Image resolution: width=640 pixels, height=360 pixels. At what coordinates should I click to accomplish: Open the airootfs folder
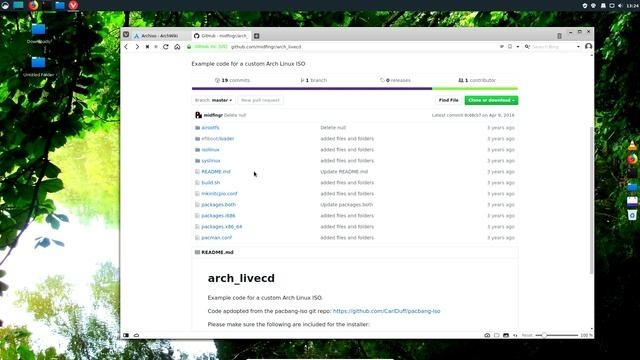point(210,128)
